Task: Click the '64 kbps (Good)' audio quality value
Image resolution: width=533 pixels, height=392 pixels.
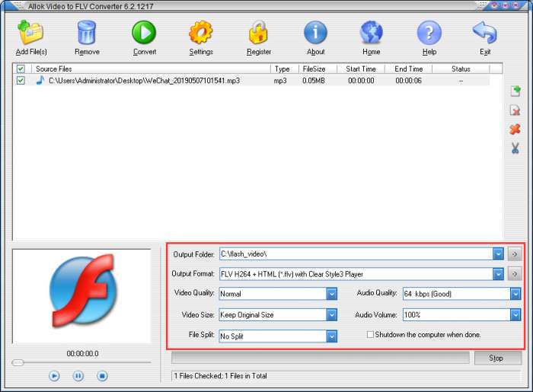Action: point(428,294)
